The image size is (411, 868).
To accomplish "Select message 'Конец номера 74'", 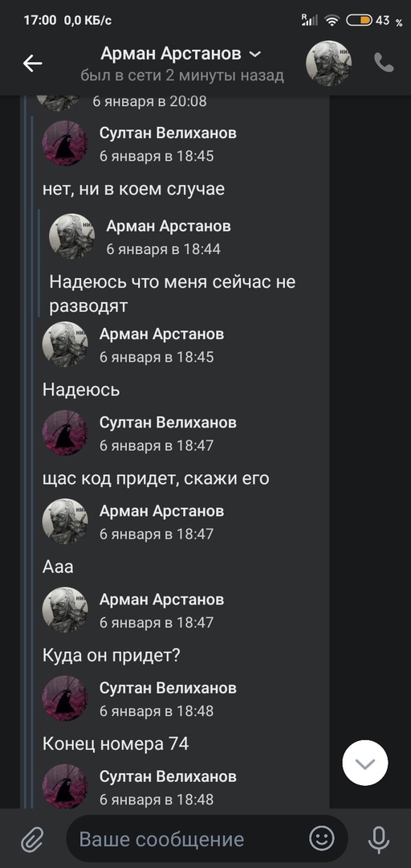I will click(x=116, y=744).
